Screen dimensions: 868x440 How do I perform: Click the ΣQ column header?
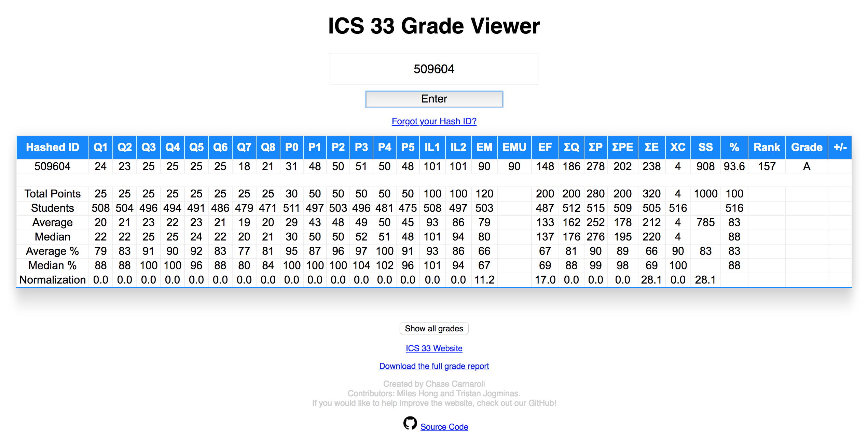tap(570, 147)
